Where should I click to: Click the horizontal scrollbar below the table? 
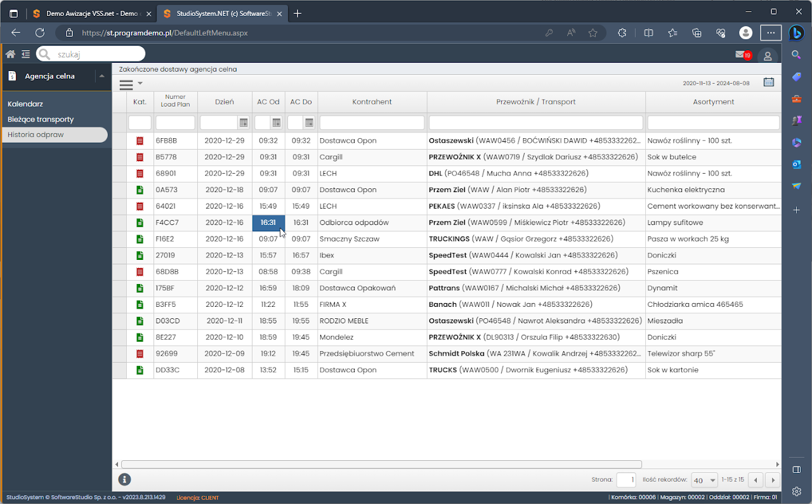(381, 464)
